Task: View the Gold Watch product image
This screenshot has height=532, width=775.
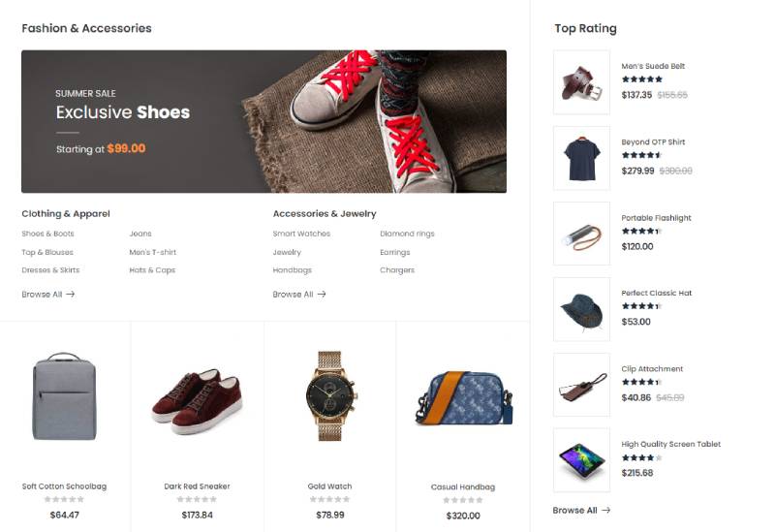Action: click(x=329, y=395)
